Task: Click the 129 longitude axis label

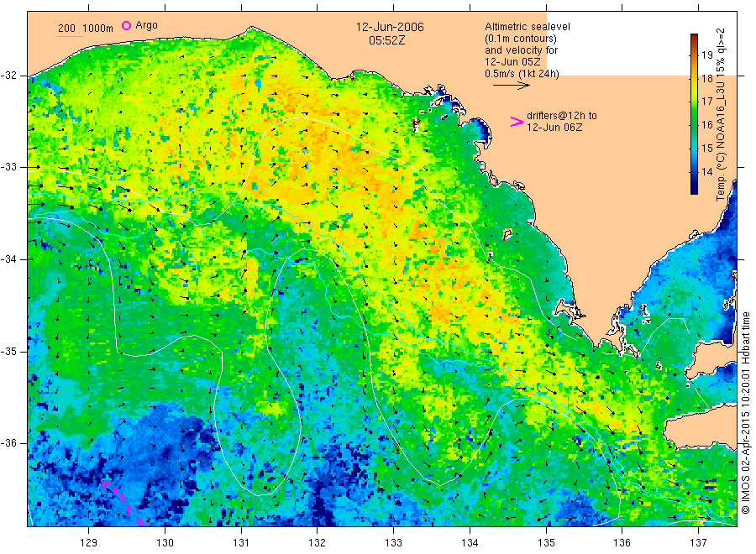Action: 89,543
